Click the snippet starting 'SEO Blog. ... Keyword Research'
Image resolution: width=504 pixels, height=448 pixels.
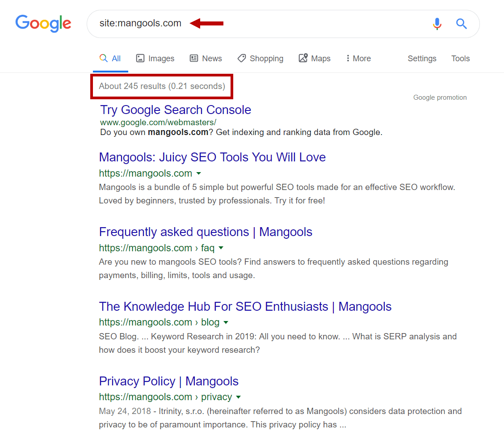click(x=278, y=343)
